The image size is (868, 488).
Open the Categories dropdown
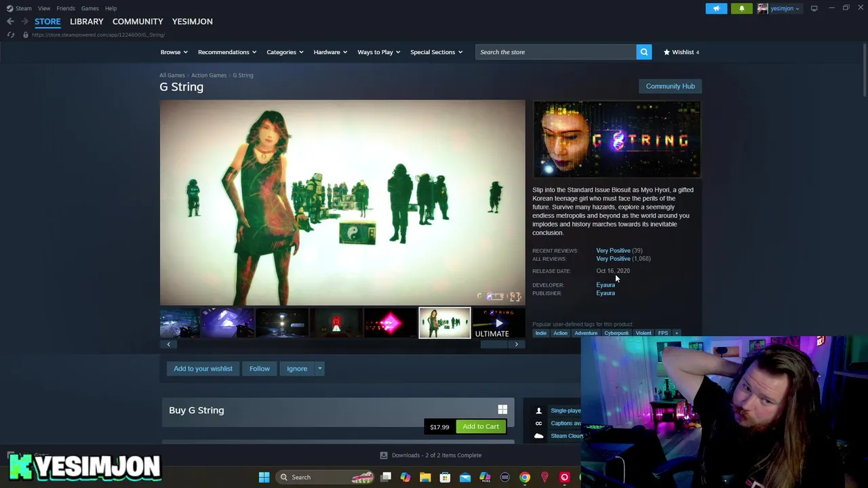pos(285,52)
